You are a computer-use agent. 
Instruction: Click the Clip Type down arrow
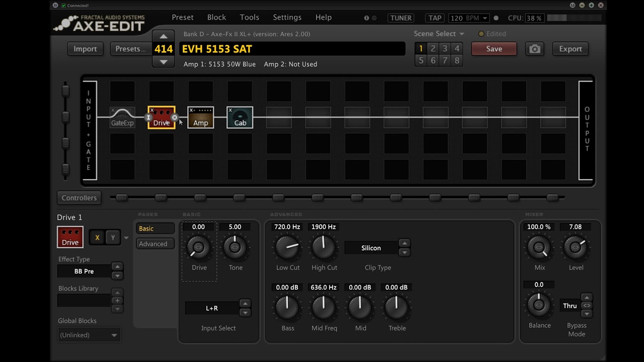[x=405, y=252]
